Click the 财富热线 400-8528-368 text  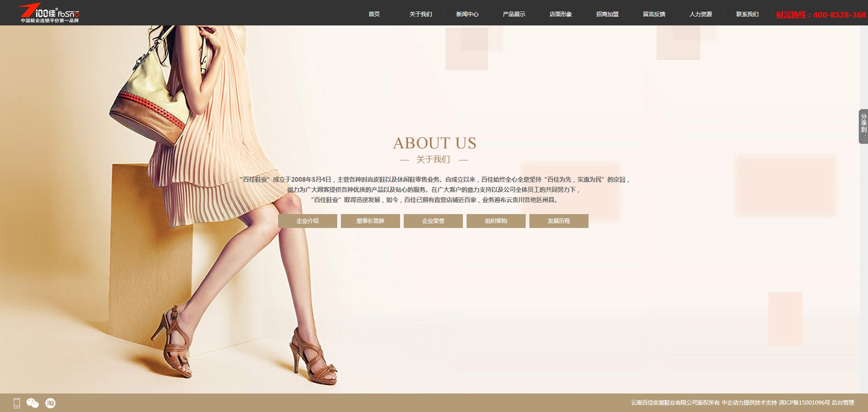tap(821, 15)
